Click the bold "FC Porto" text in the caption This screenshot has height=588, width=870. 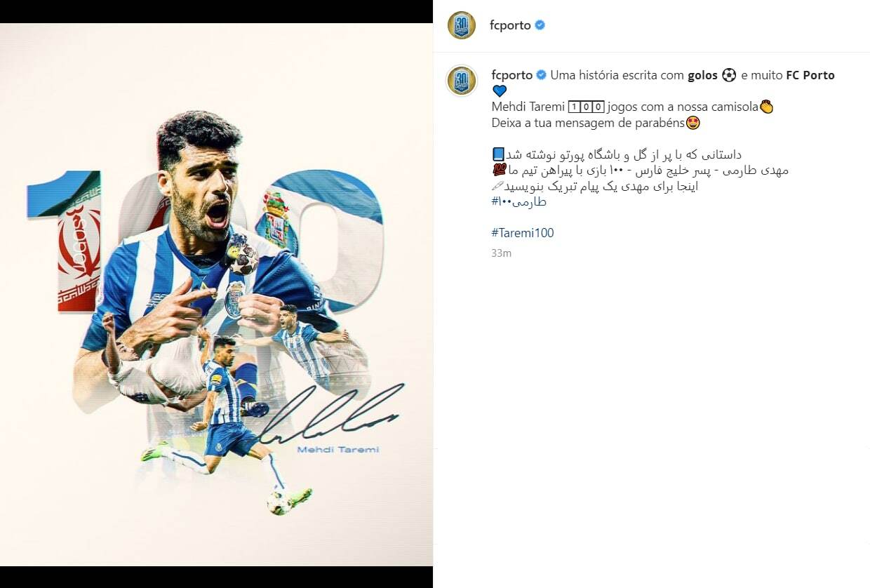click(x=810, y=75)
